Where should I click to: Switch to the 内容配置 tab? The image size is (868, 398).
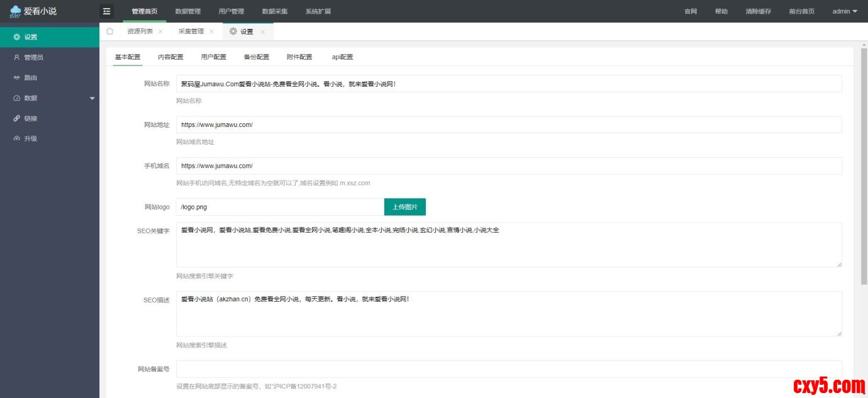170,57
